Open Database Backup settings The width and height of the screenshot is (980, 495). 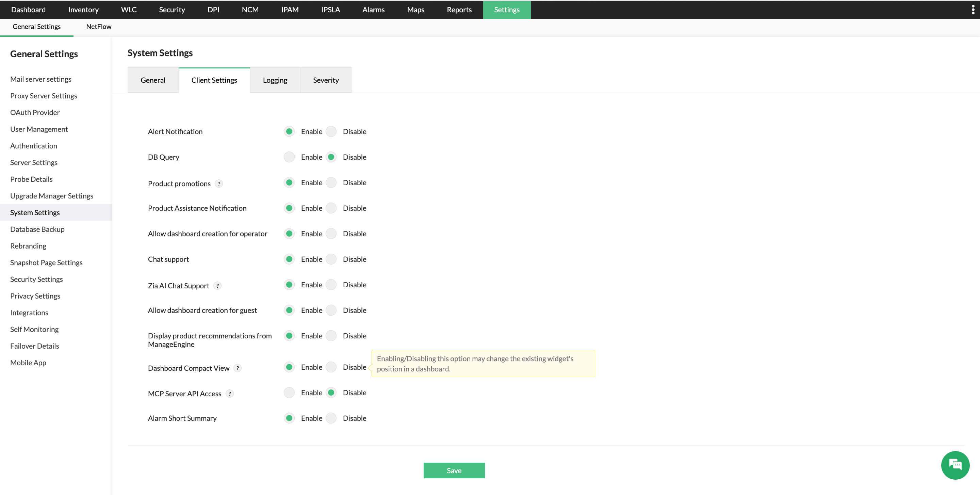(x=37, y=229)
